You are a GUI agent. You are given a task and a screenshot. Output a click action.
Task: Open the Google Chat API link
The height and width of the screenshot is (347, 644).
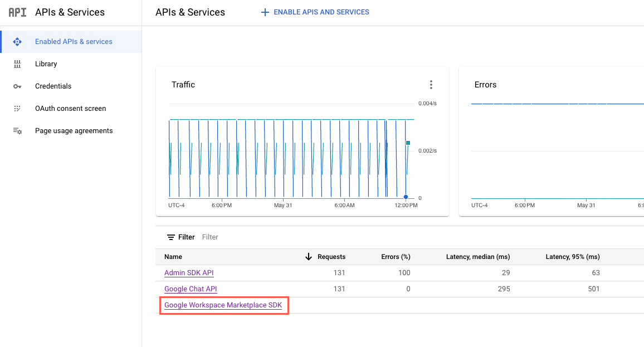pos(191,289)
